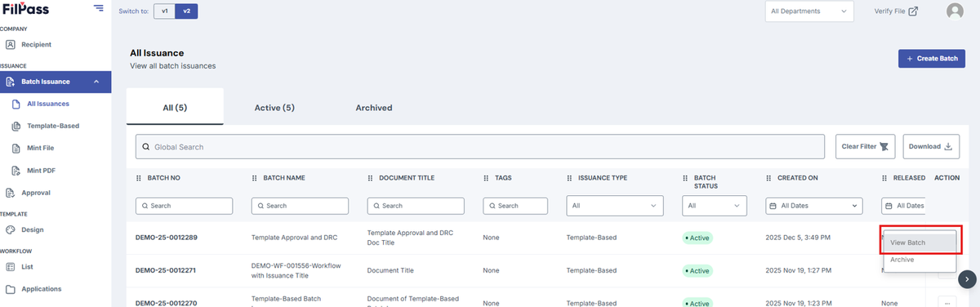Click the date 2025 Nov 19, 1:27 PM

click(800, 270)
